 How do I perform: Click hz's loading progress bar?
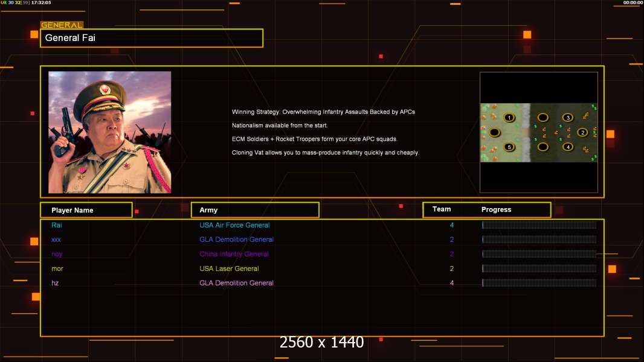point(539,283)
